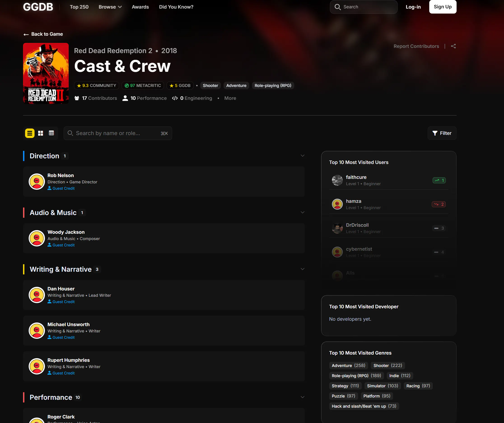Click the Role-playing (RPG) tag under the title
This screenshot has height=423, width=504.
(x=273, y=86)
